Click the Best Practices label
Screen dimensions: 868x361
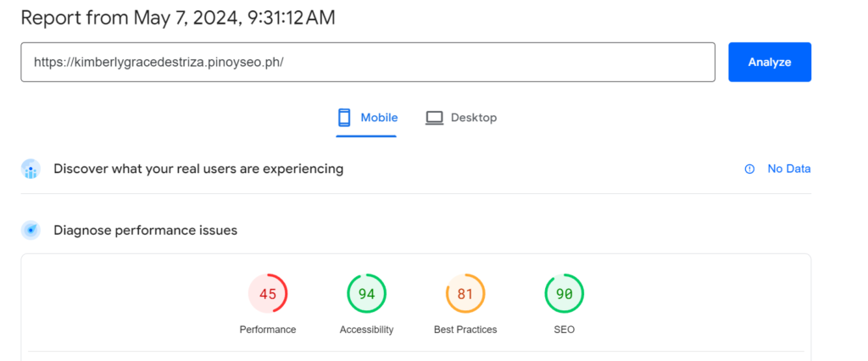[x=465, y=330]
